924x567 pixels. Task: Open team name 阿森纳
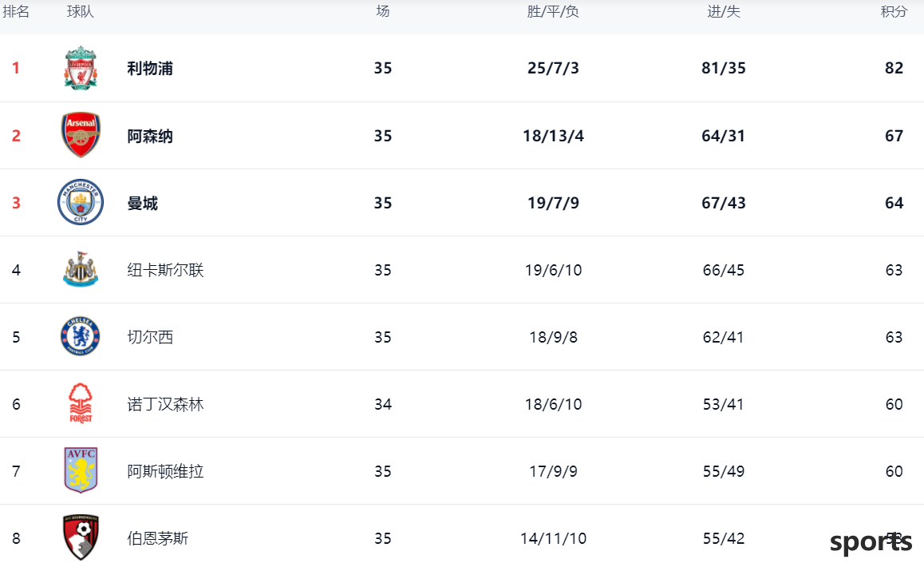click(x=150, y=137)
